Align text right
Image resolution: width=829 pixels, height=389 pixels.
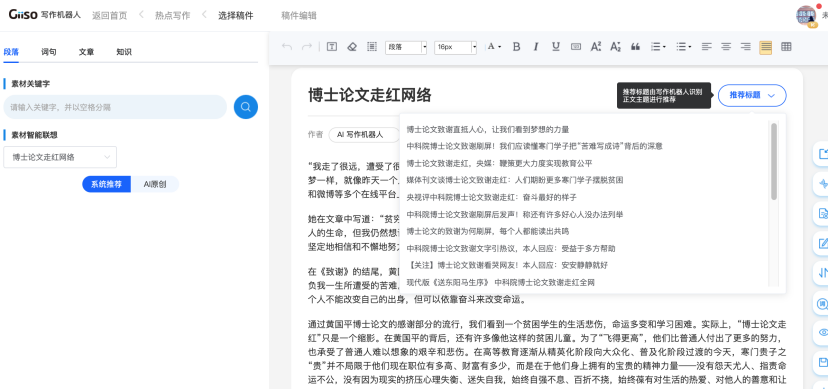[745, 47]
